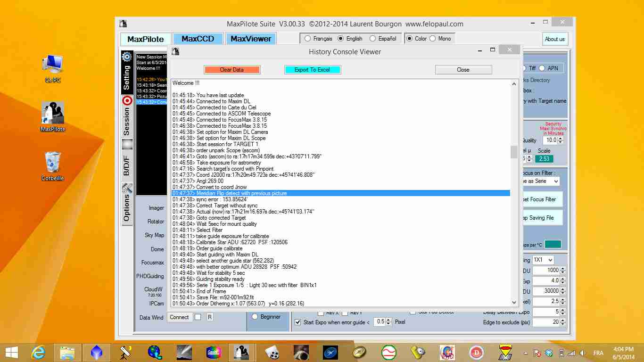Click the R button beside Connect
The width and height of the screenshot is (644, 362).
pos(210,317)
